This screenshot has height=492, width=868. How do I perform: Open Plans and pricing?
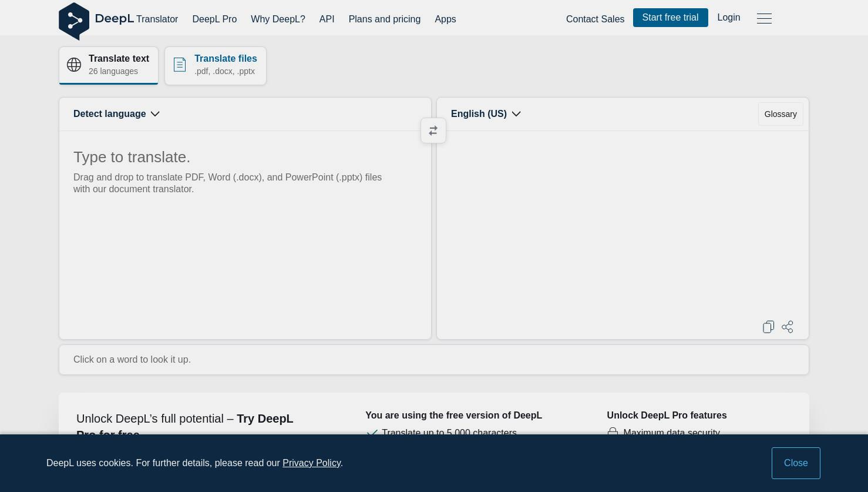click(x=385, y=19)
